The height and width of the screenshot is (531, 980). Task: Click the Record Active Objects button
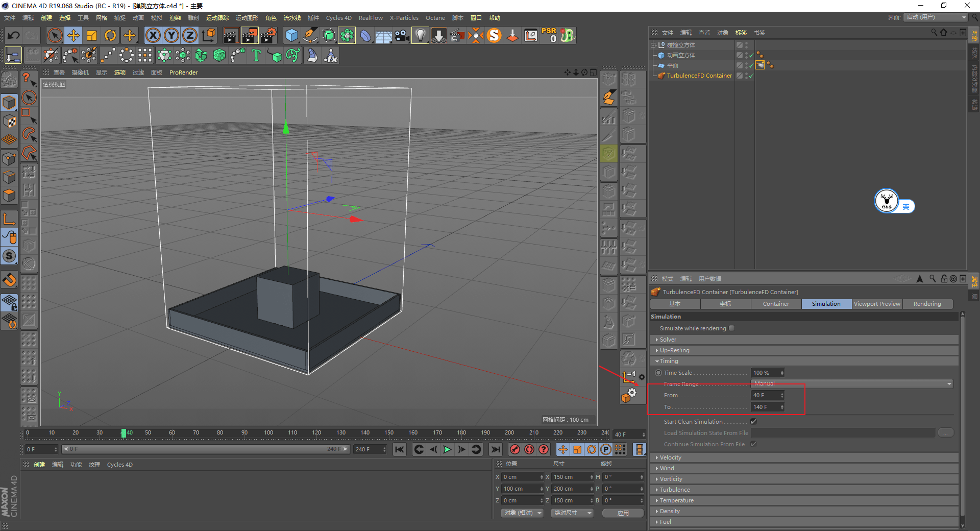[x=515, y=449]
